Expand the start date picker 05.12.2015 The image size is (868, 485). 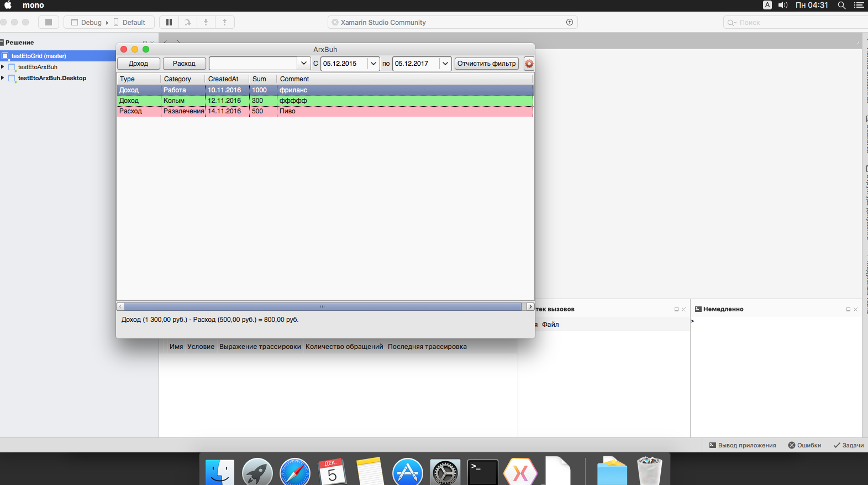click(373, 64)
